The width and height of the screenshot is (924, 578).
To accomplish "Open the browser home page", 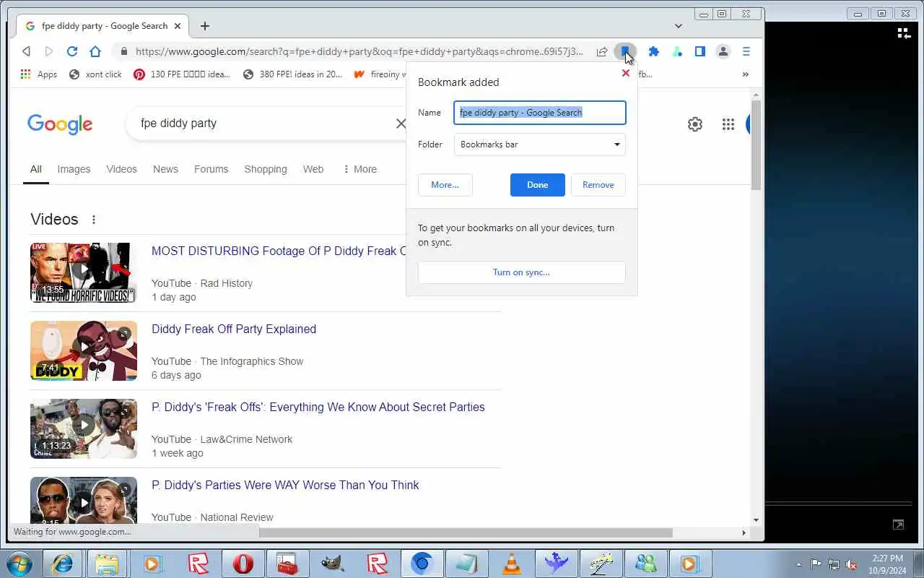I will (x=95, y=51).
